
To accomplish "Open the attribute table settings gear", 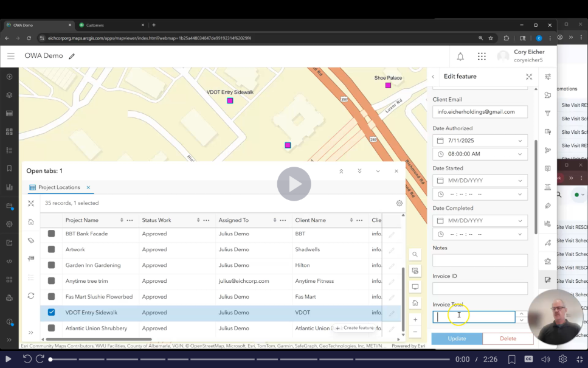I will (x=399, y=203).
